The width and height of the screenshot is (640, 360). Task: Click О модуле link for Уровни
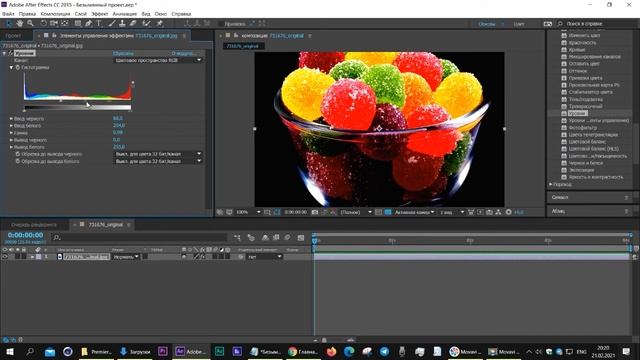pos(183,53)
